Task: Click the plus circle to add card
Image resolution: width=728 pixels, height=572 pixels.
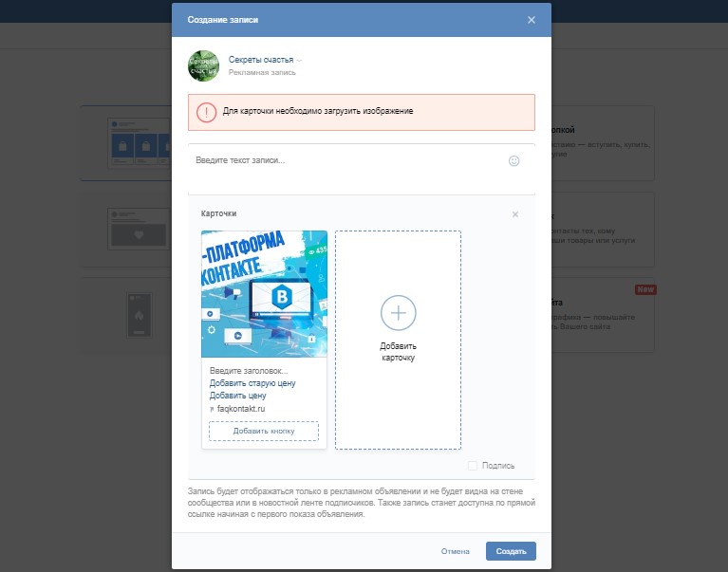Action: 399,313
